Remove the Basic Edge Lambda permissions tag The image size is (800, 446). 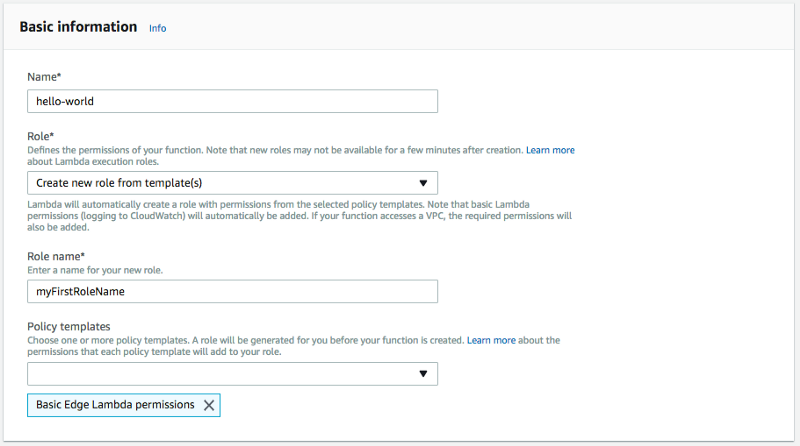(209, 405)
